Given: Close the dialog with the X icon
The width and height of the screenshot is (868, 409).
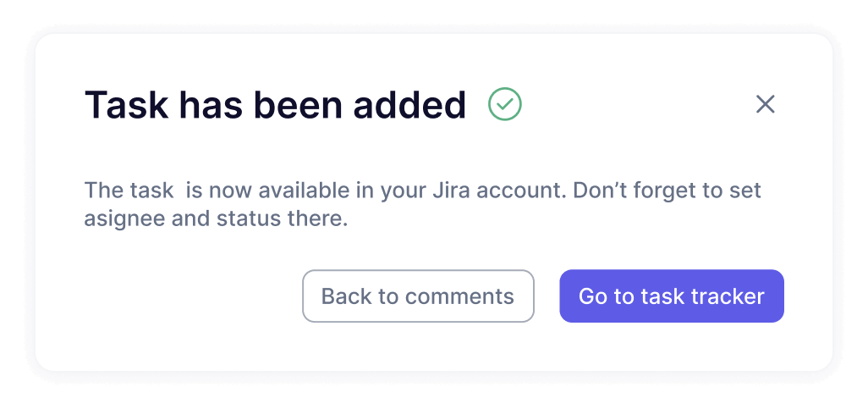Looking at the screenshot, I should pyautogui.click(x=765, y=104).
